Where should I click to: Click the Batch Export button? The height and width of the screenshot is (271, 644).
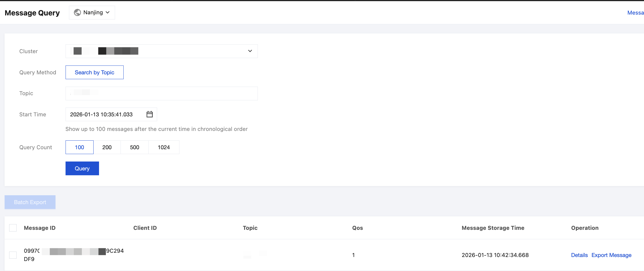point(30,202)
